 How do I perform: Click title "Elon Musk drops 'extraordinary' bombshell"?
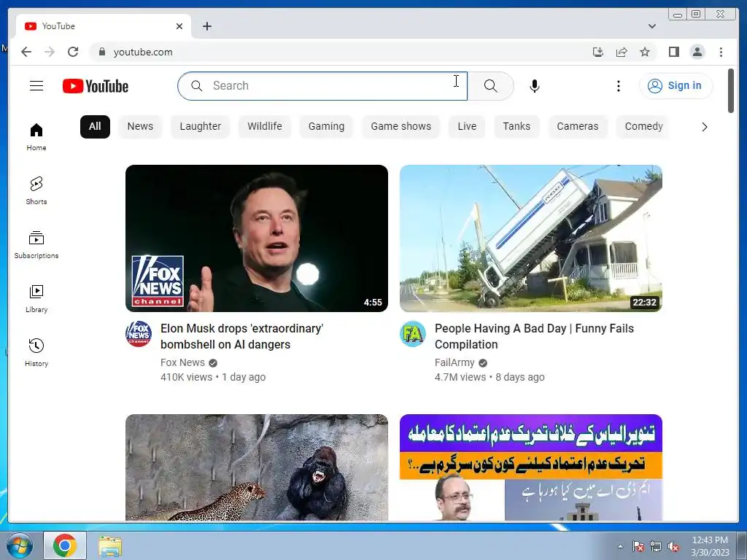point(241,337)
